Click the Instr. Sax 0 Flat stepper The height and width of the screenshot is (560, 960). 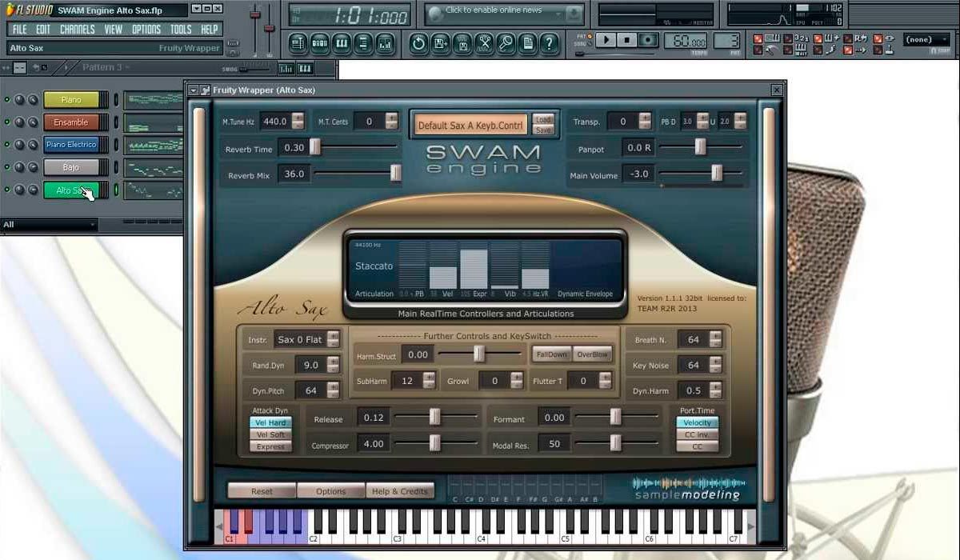(334, 339)
